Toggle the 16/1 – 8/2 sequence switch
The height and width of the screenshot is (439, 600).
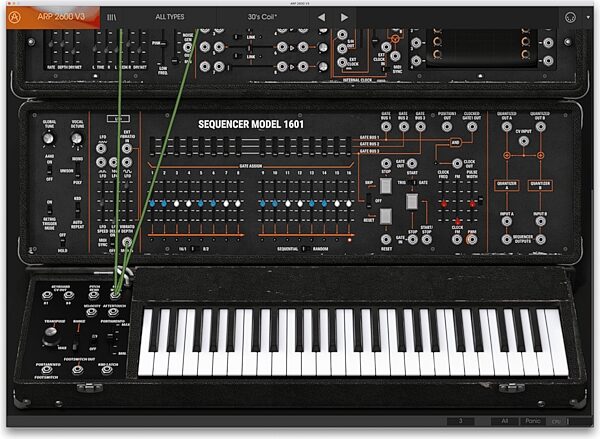(194, 249)
